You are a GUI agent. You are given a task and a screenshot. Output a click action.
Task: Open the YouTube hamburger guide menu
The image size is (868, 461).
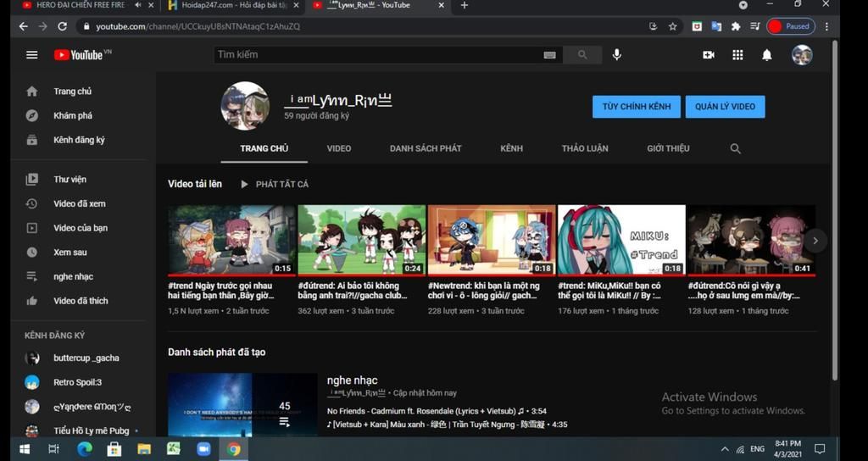click(x=32, y=55)
